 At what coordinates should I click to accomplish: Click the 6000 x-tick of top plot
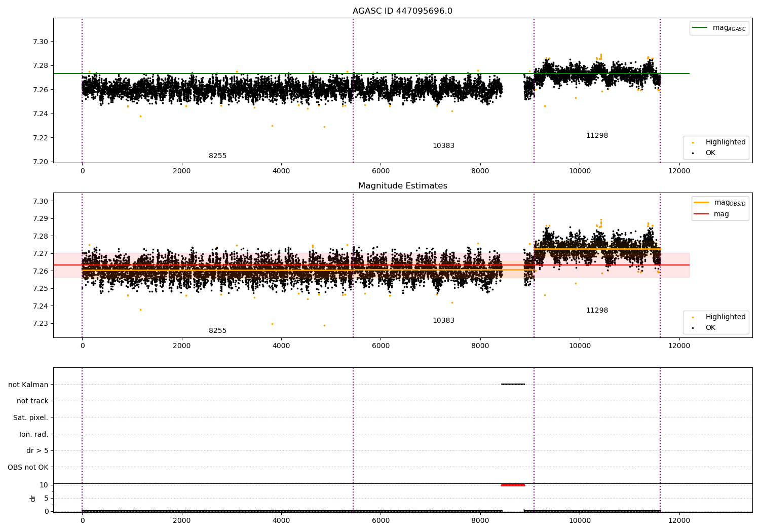coord(381,171)
